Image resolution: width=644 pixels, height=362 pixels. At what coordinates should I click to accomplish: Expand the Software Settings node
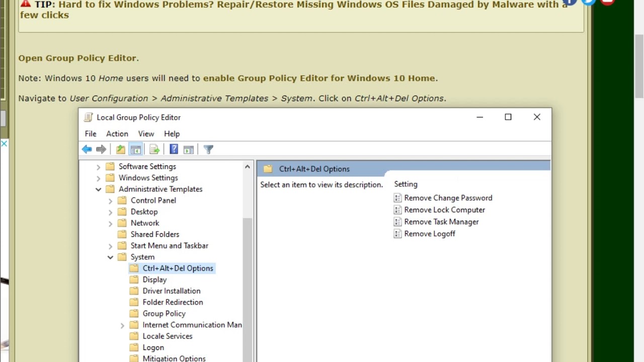tap(98, 166)
